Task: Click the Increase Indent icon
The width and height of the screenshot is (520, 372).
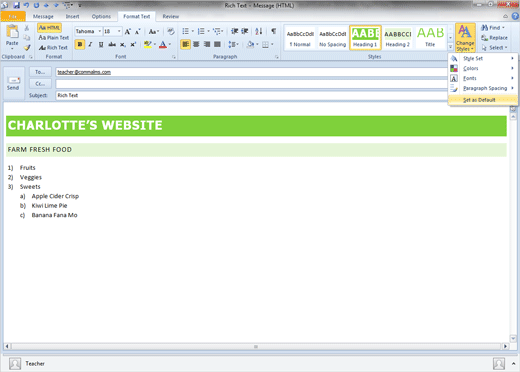Action: click(x=245, y=31)
